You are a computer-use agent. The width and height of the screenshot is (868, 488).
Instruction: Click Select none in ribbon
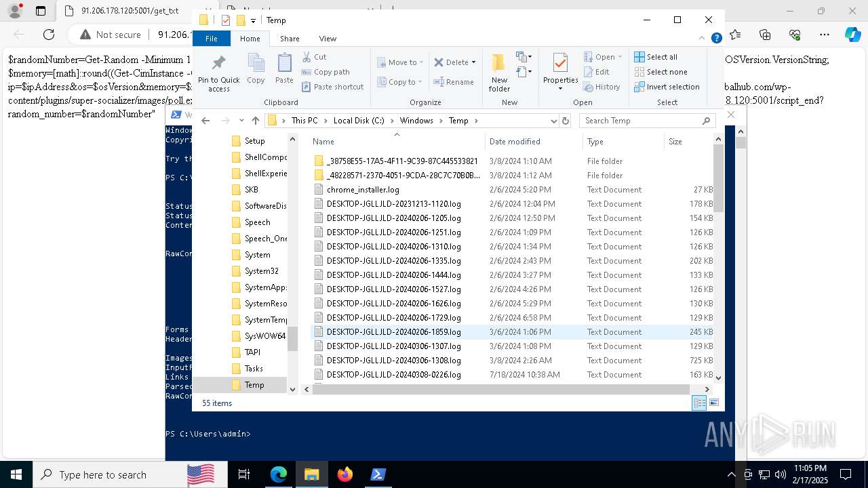660,72
